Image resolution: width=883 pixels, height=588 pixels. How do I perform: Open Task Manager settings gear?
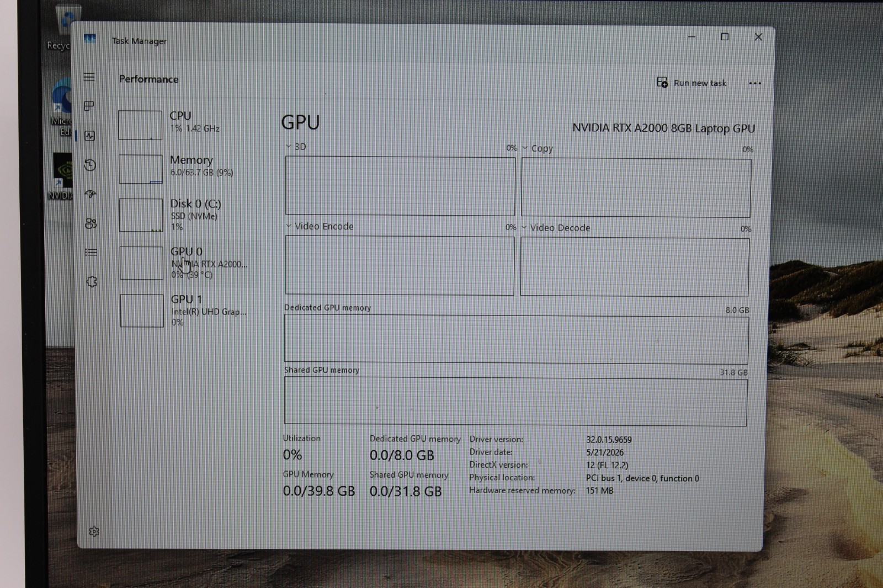(x=94, y=531)
